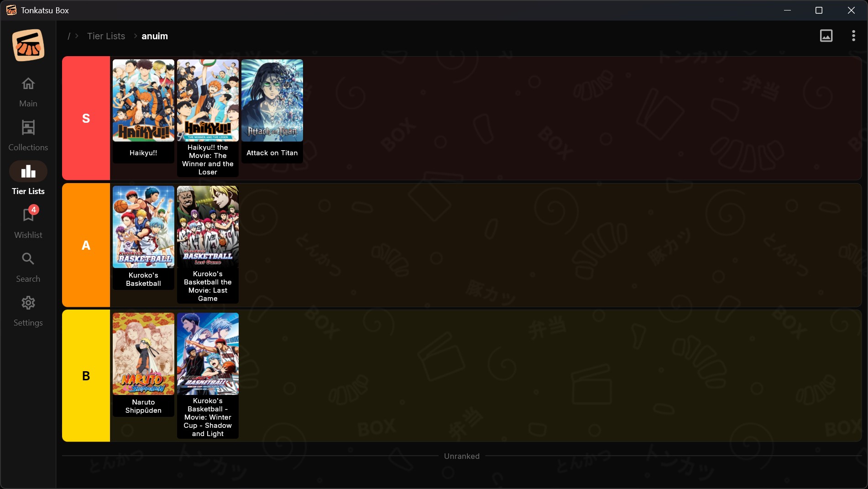
Task: Click the Tonkatsu Box logo
Action: click(27, 44)
